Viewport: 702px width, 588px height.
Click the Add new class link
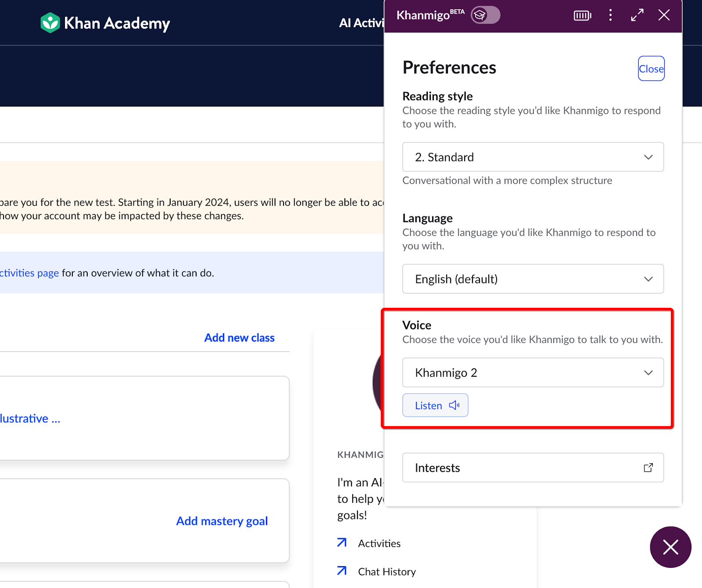239,337
